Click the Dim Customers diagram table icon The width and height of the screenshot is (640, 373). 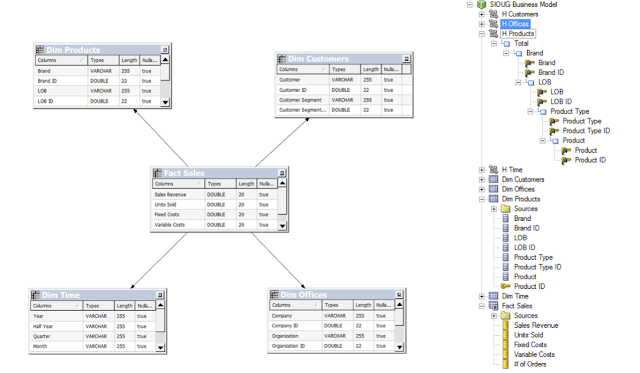282,59
